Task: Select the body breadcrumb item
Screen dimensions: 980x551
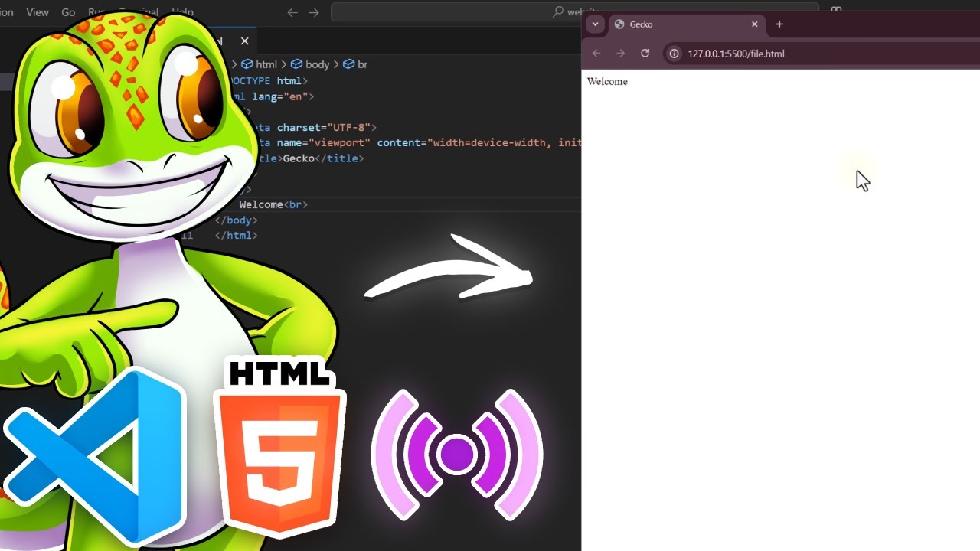Action: pyautogui.click(x=310, y=64)
